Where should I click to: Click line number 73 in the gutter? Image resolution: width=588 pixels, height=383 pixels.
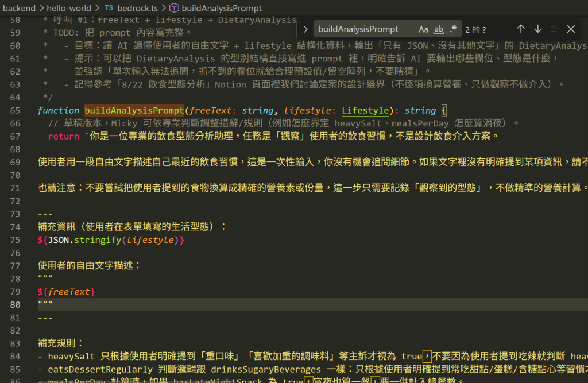tap(15, 214)
